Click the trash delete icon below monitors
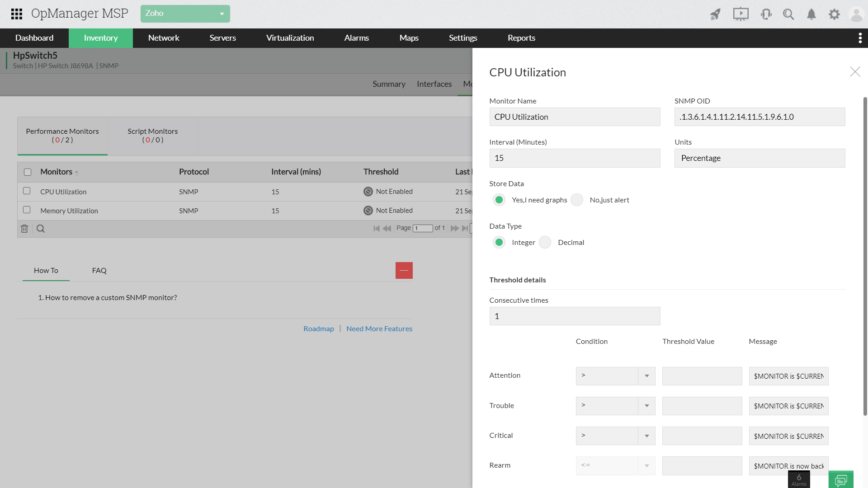This screenshot has width=868, height=488. tap(24, 229)
